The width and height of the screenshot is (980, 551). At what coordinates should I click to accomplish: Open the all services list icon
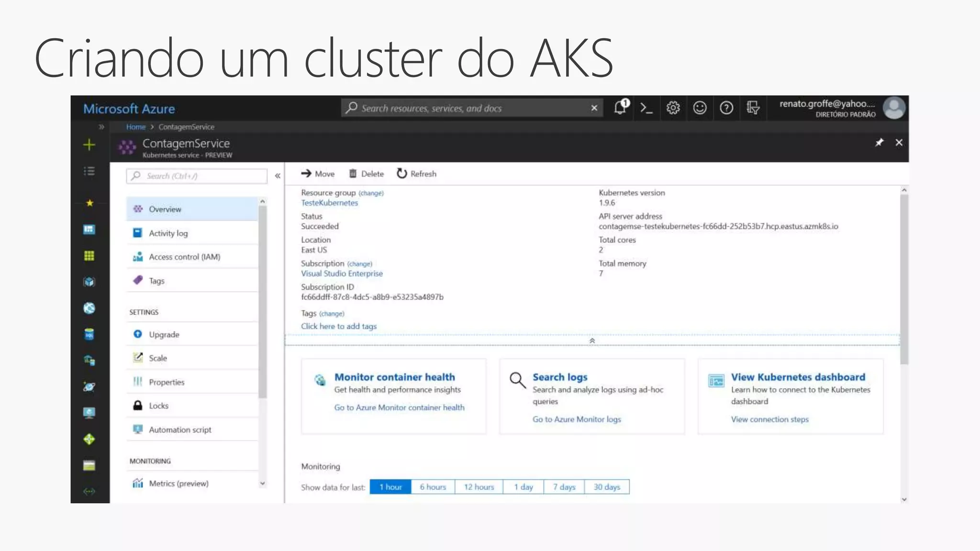[89, 171]
